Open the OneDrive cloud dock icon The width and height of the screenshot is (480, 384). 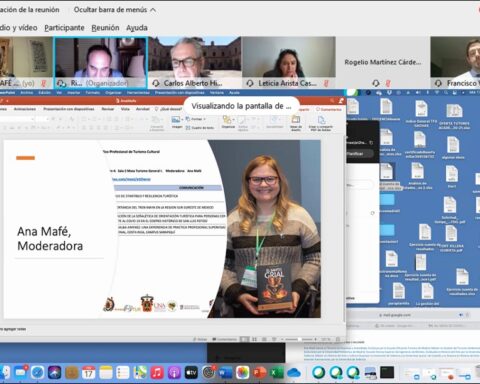(294, 372)
